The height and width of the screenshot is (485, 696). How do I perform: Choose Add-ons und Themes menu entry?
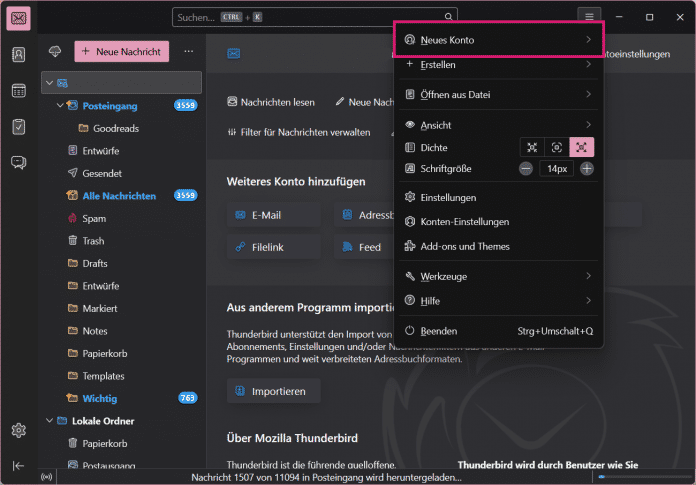tap(464, 246)
